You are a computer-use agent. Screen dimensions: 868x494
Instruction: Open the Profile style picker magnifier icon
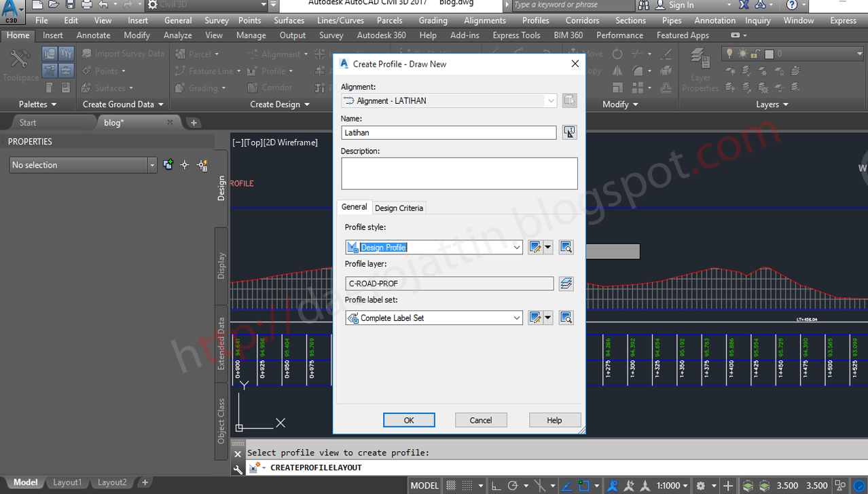click(566, 247)
